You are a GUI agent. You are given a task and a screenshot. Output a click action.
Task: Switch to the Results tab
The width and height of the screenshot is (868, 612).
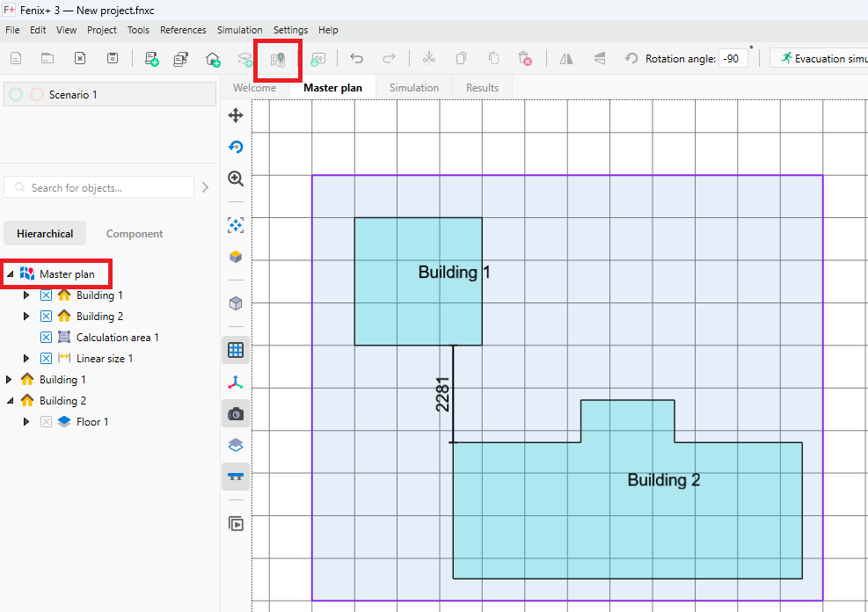482,88
